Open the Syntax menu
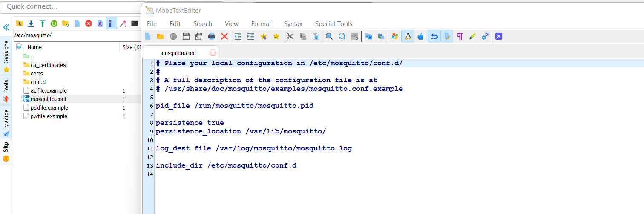The width and height of the screenshot is (644, 214). coord(293,24)
